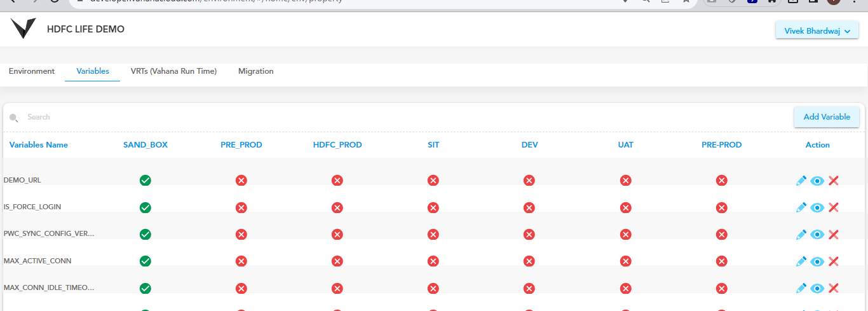The image size is (868, 311).
Task: Click IS_FORCE_LOGIN green check under SAND_BOX
Action: click(146, 207)
